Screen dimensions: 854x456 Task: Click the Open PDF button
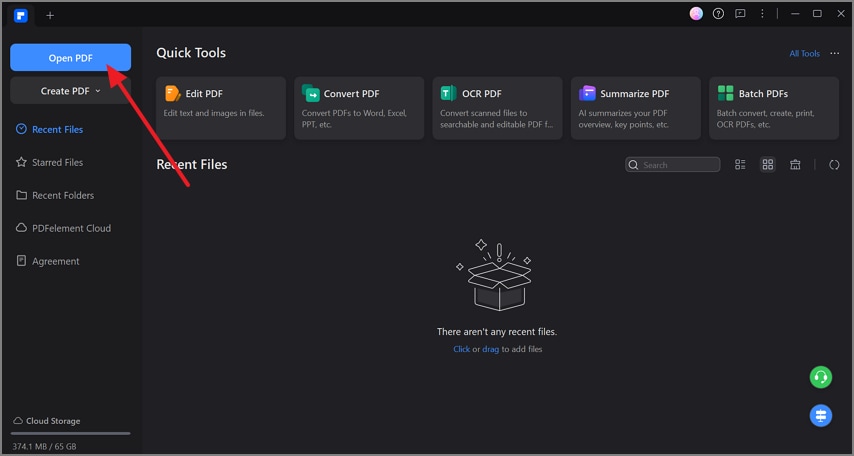[70, 58]
